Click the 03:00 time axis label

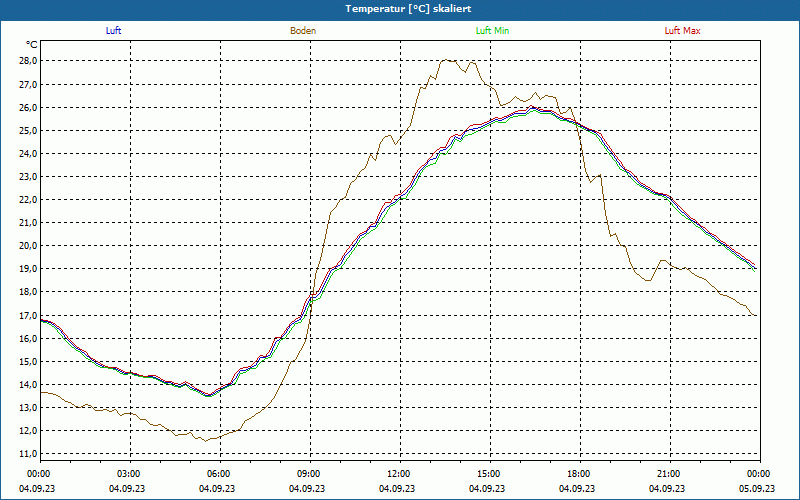pyautogui.click(x=128, y=474)
